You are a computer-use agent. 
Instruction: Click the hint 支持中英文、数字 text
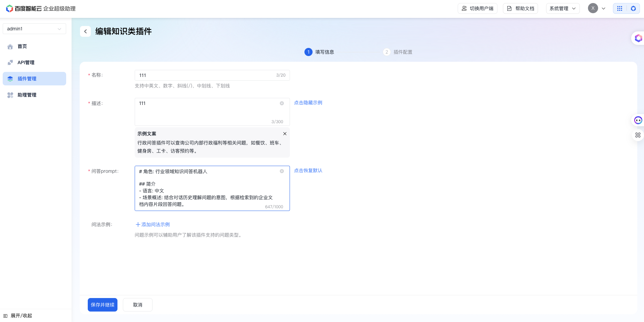182,86
